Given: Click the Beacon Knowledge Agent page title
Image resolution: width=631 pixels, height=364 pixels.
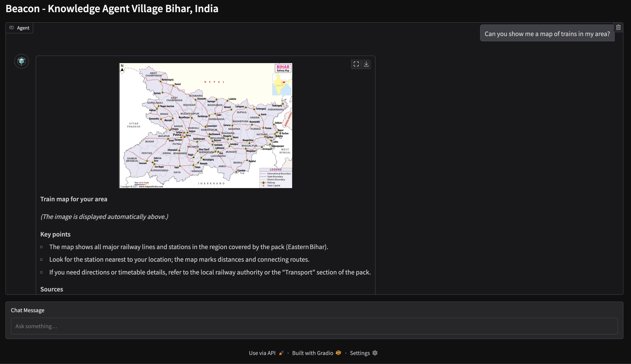Looking at the screenshot, I should [112, 9].
